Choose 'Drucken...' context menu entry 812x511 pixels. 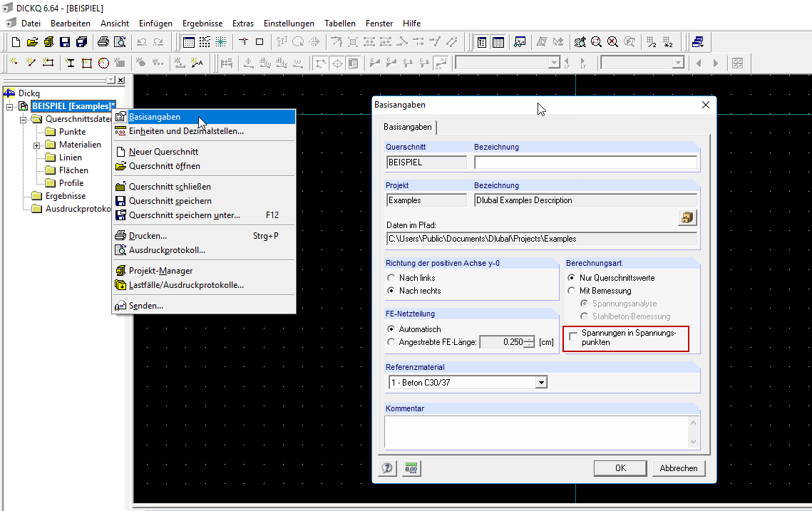point(204,236)
